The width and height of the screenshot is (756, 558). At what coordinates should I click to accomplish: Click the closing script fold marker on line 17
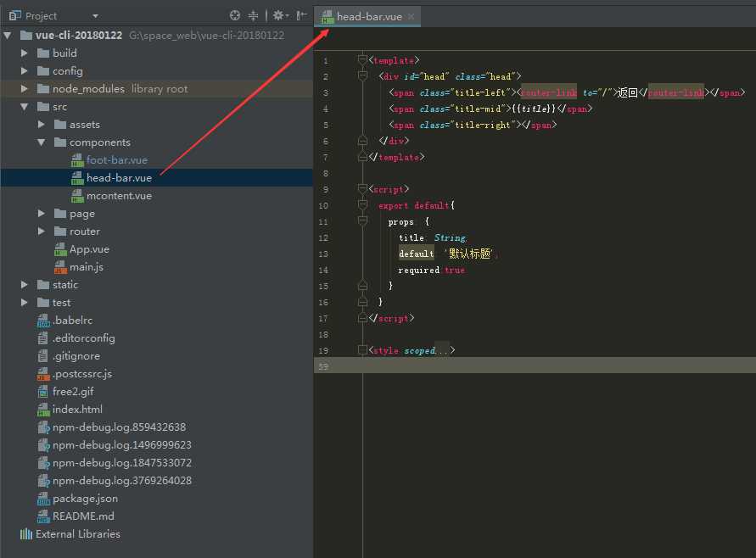362,318
